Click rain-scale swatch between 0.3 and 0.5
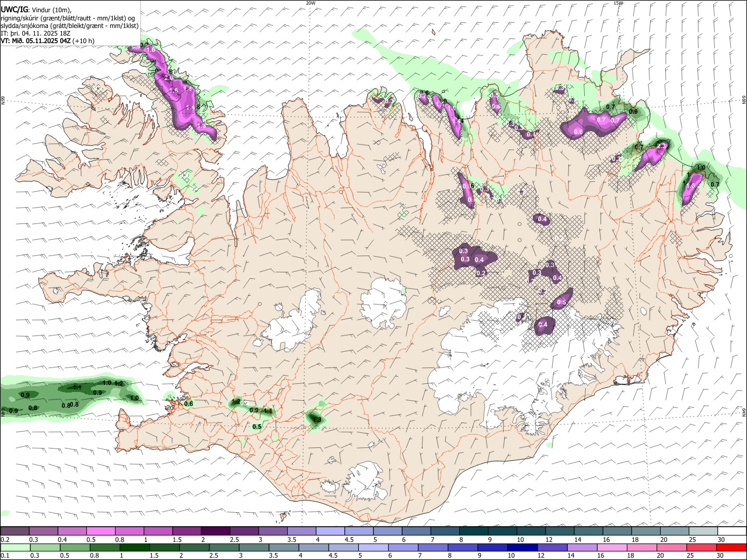Image resolution: width=747 pixels, height=560 pixels. [45, 547]
